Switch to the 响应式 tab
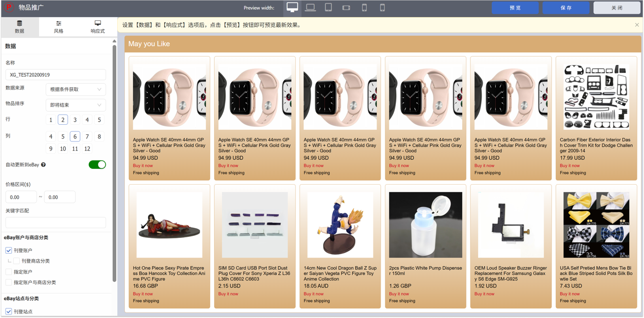This screenshot has width=644, height=318. click(97, 27)
